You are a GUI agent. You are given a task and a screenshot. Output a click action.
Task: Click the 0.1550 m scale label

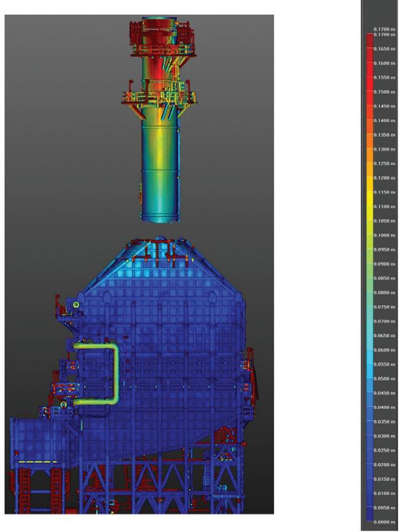[x=384, y=77]
